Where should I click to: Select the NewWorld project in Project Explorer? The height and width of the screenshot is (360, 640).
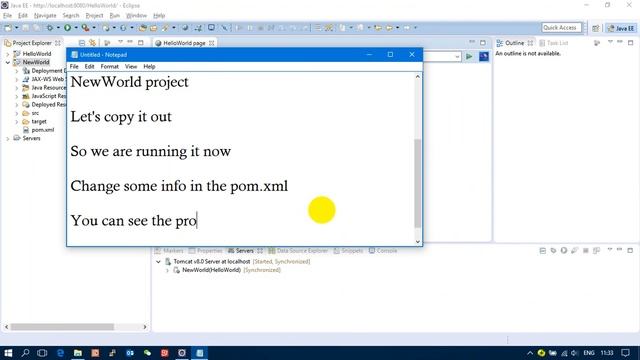(x=36, y=62)
